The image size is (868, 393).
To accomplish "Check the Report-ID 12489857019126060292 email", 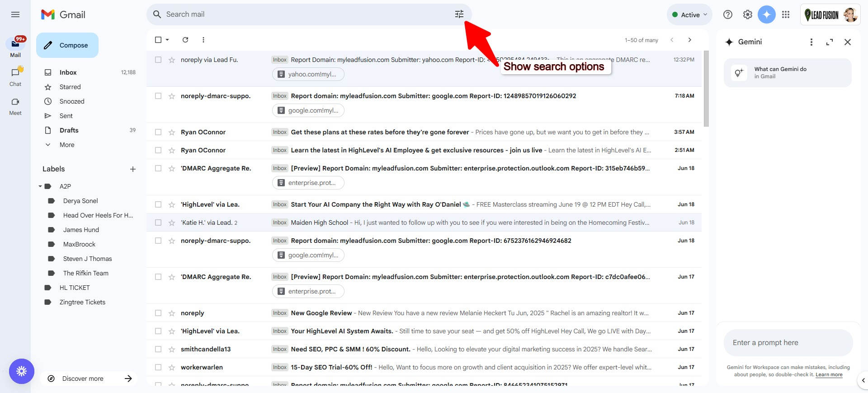I will [158, 96].
